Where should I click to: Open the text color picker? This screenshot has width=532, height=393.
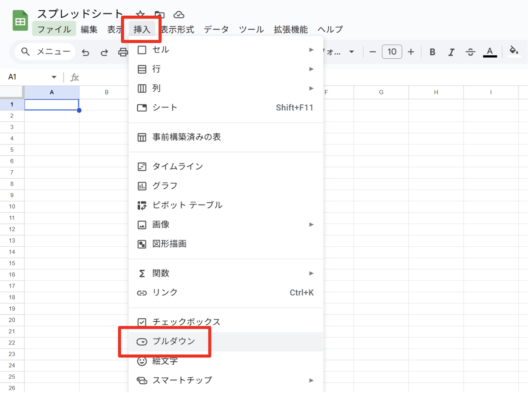coord(490,52)
